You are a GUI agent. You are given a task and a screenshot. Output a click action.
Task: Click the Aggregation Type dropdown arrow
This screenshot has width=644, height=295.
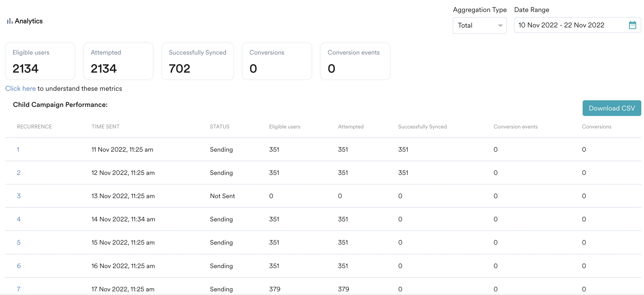point(500,25)
